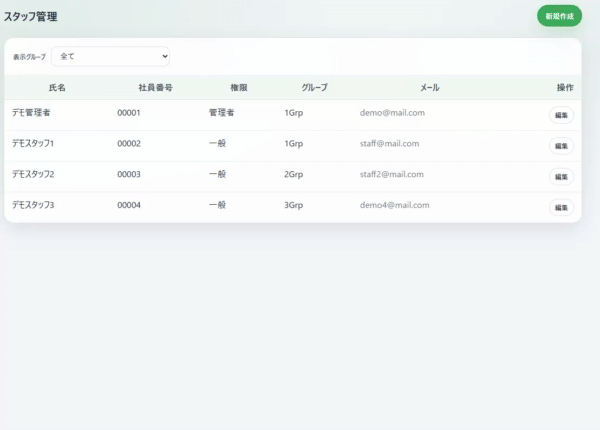Click 編集 button in デモスタッフ3 row

561,207
